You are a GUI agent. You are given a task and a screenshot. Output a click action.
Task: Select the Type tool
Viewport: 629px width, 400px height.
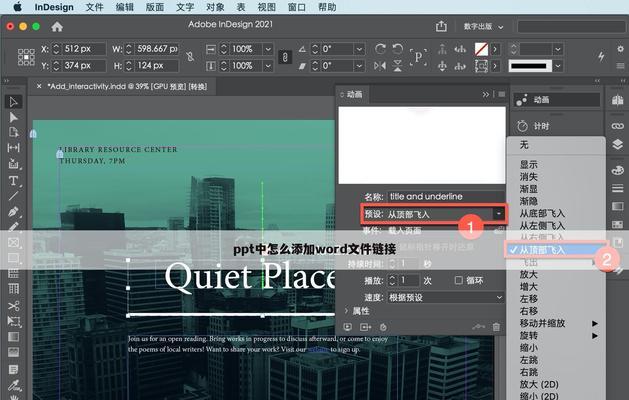[x=13, y=181]
